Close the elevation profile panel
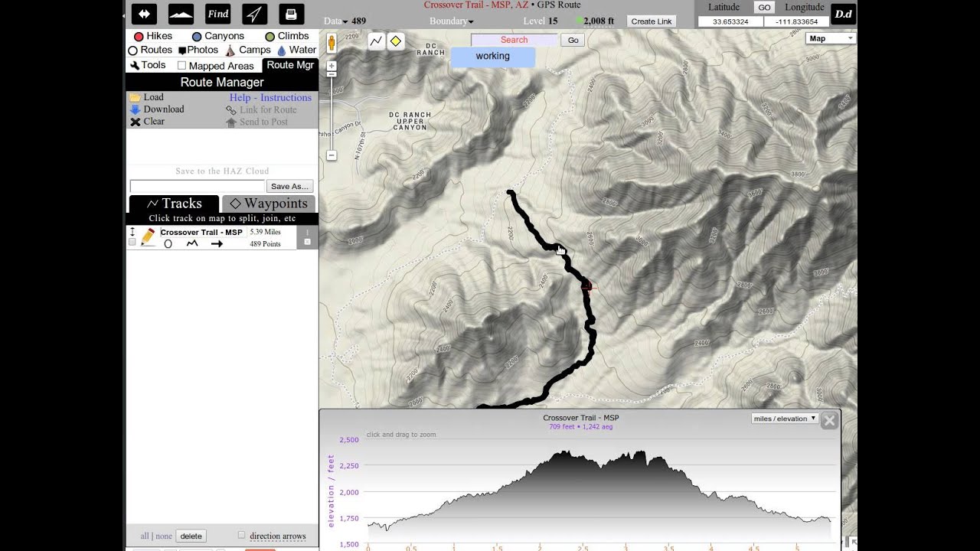 (829, 420)
